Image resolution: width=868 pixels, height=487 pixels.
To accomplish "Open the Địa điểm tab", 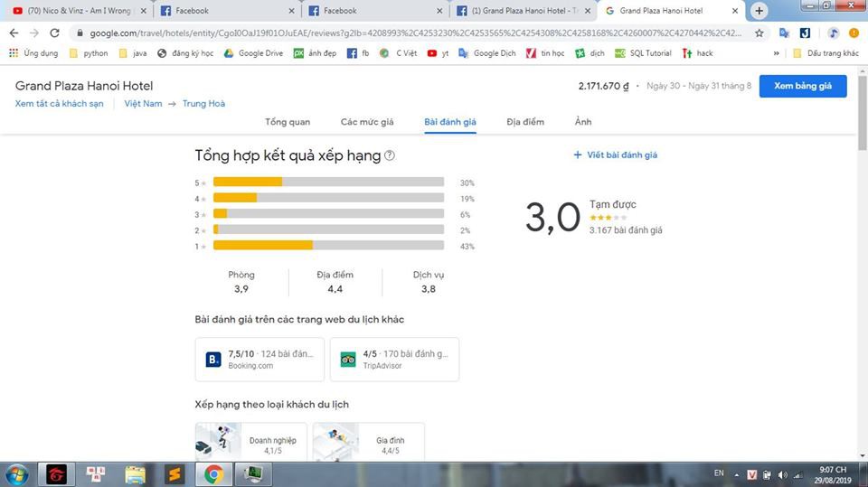I will click(525, 122).
